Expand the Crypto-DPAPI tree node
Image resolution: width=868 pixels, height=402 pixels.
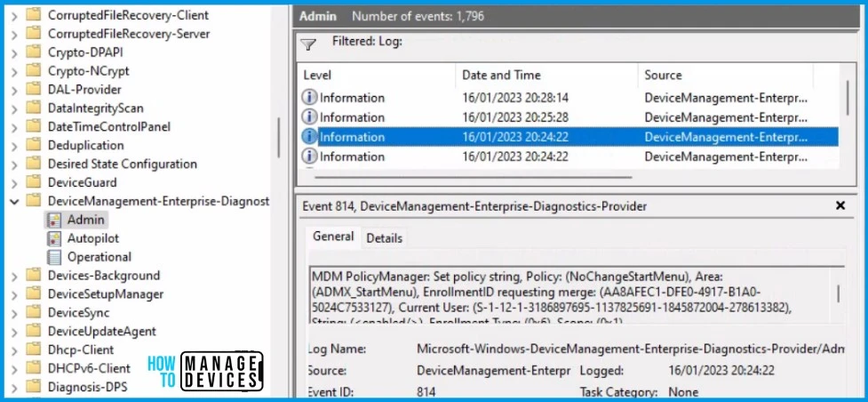click(x=14, y=52)
